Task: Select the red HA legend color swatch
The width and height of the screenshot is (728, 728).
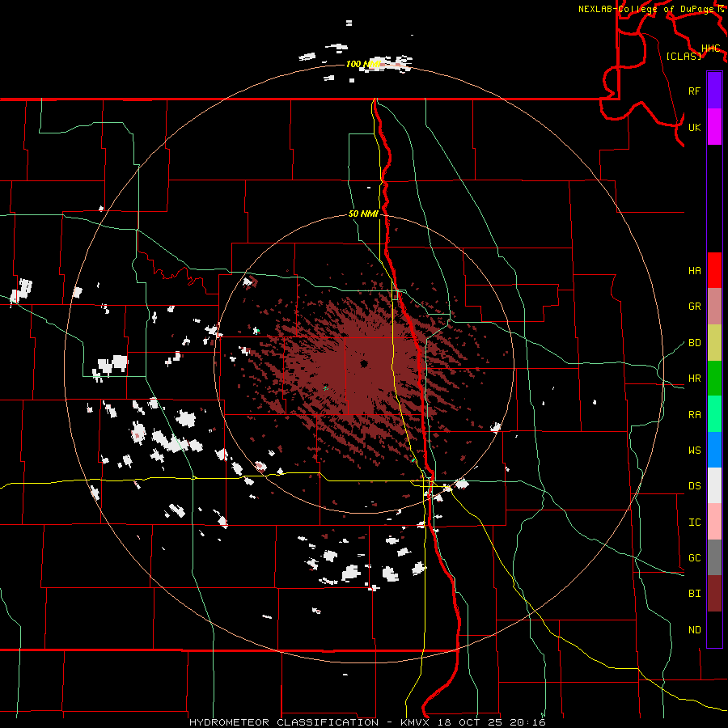Action: (x=714, y=270)
